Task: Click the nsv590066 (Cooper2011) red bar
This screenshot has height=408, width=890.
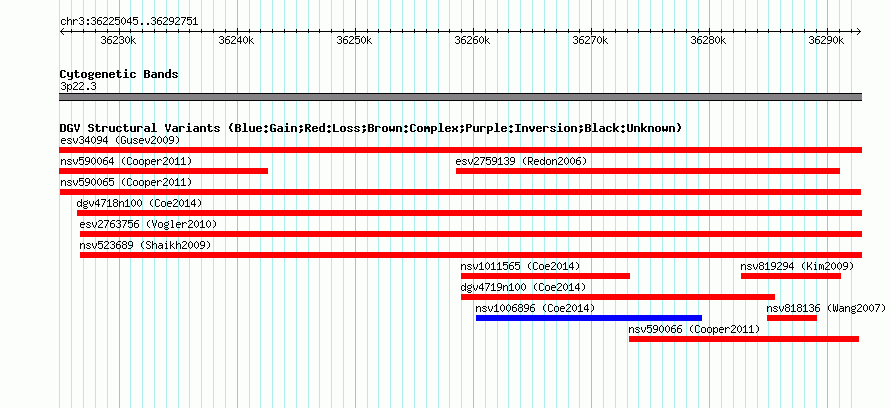Action: pyautogui.click(x=744, y=339)
